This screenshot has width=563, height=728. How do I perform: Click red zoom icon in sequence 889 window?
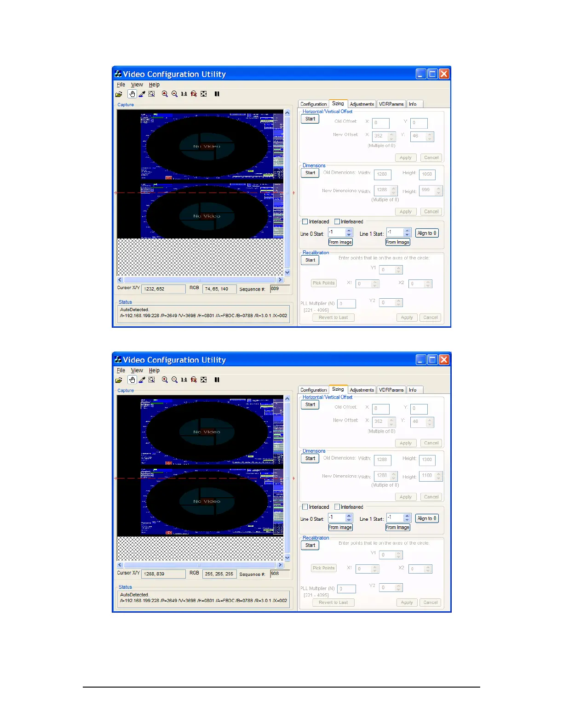[194, 94]
